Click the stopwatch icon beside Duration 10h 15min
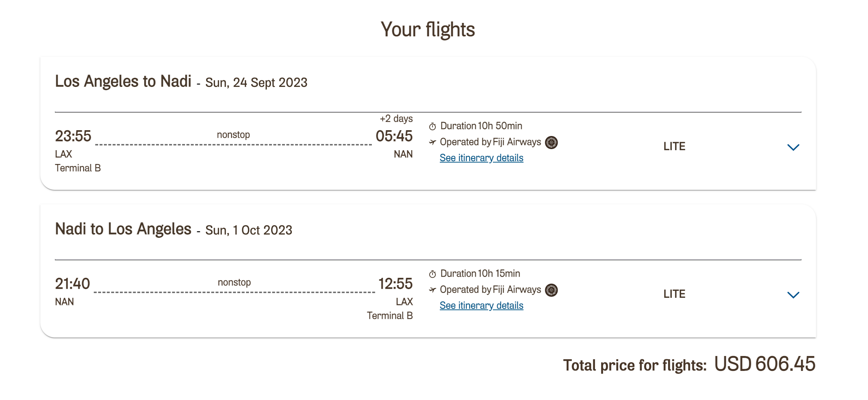Image resolution: width=868 pixels, height=400 pixels. [432, 274]
